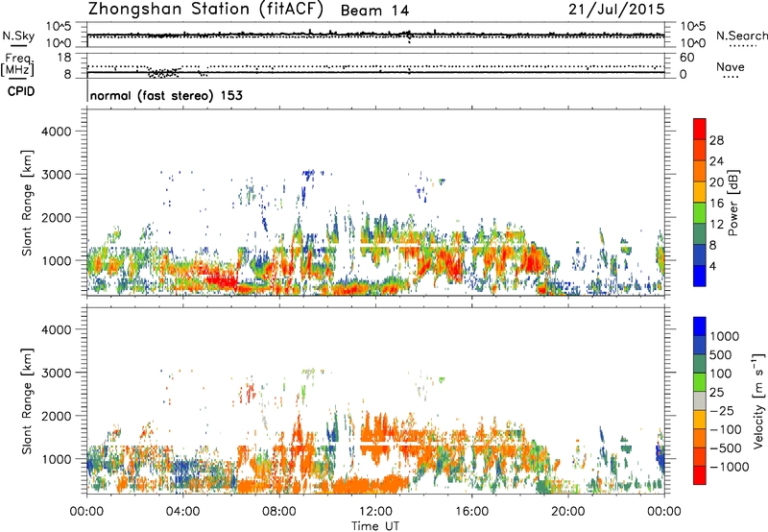
Task: Click the '20:00' time tick label
Action: 568,512
